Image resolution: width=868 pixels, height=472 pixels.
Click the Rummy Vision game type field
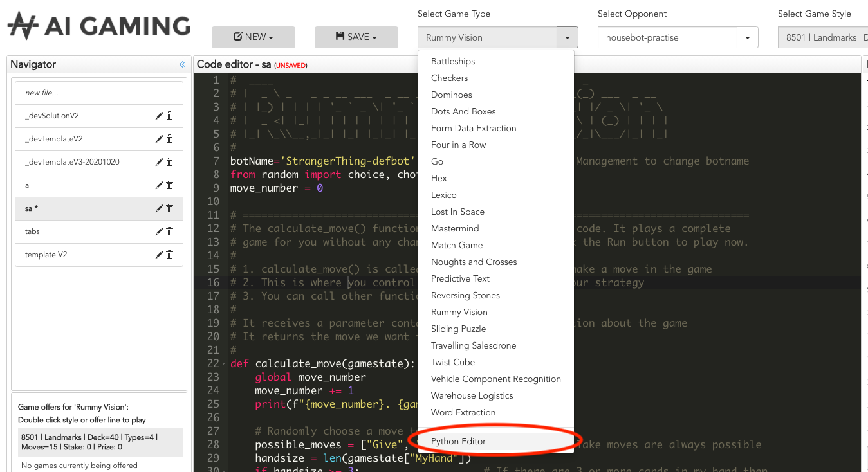pyautogui.click(x=487, y=37)
